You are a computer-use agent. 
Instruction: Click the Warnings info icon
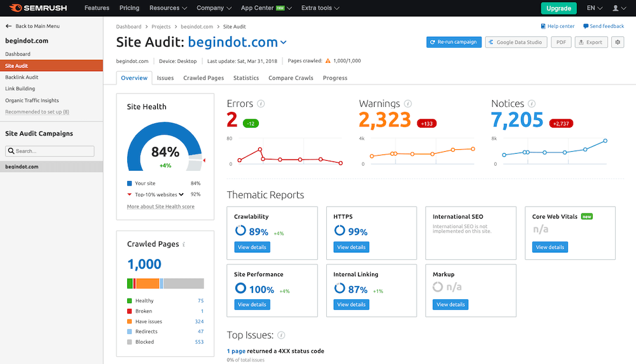408,104
